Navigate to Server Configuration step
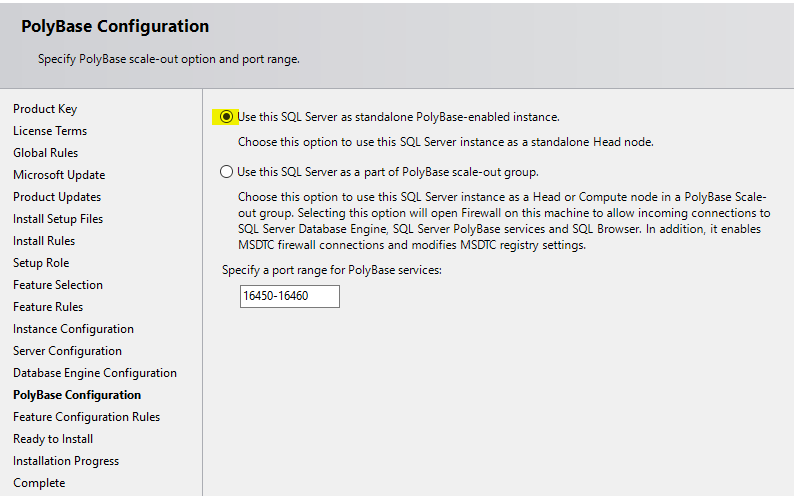794x496 pixels. coord(67,351)
